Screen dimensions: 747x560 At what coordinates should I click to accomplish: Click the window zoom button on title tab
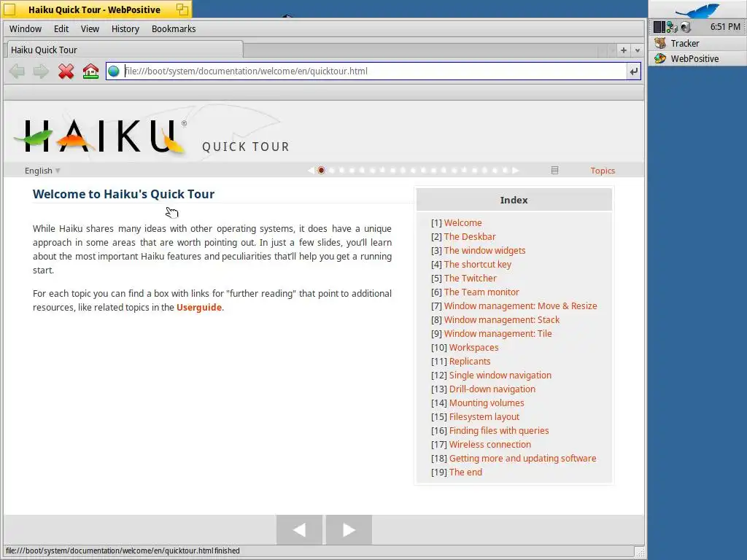pos(182,9)
